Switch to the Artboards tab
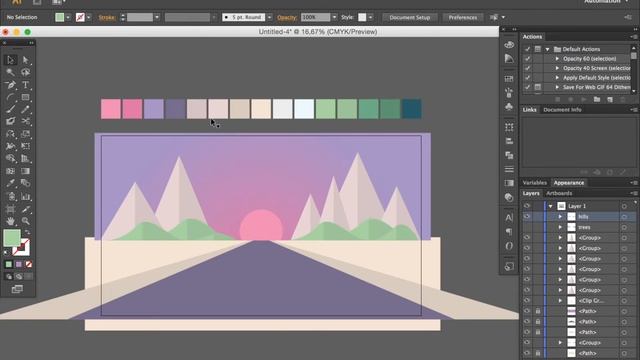The height and width of the screenshot is (360, 640). pyautogui.click(x=559, y=193)
